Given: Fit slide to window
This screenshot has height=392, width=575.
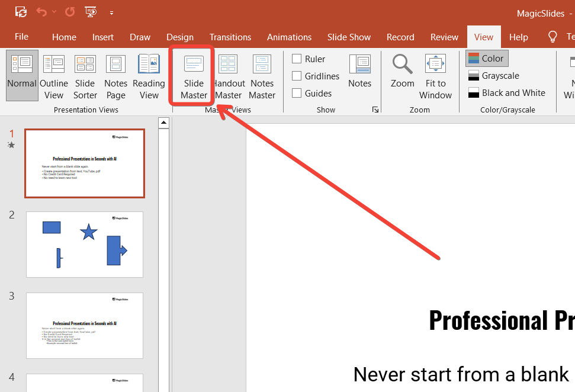Looking at the screenshot, I should point(435,77).
